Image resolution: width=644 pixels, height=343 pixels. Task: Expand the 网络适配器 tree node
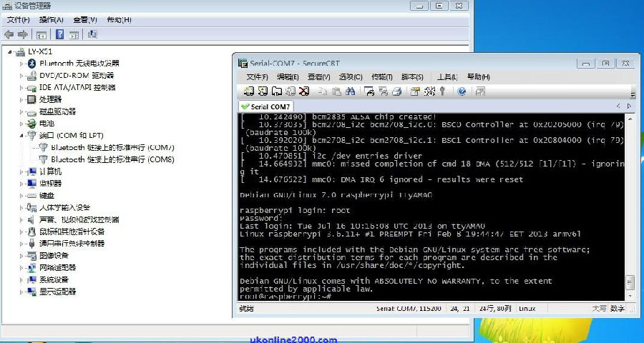(x=21, y=267)
